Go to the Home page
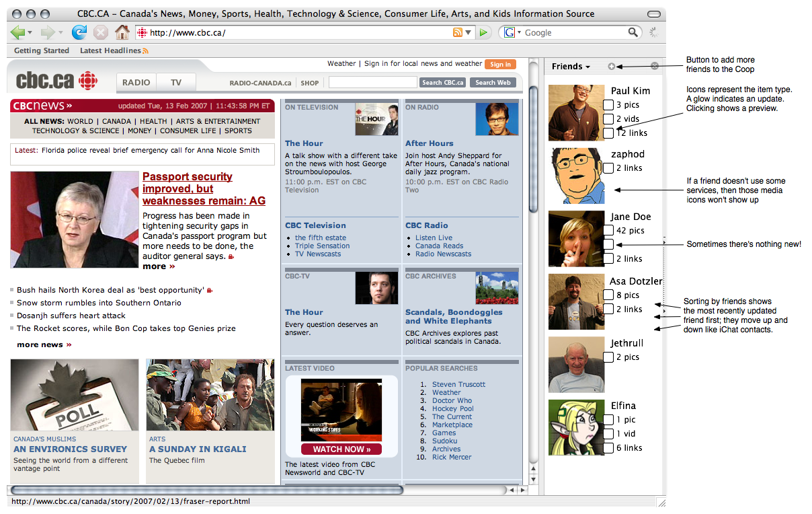The image size is (812, 514). click(x=122, y=32)
